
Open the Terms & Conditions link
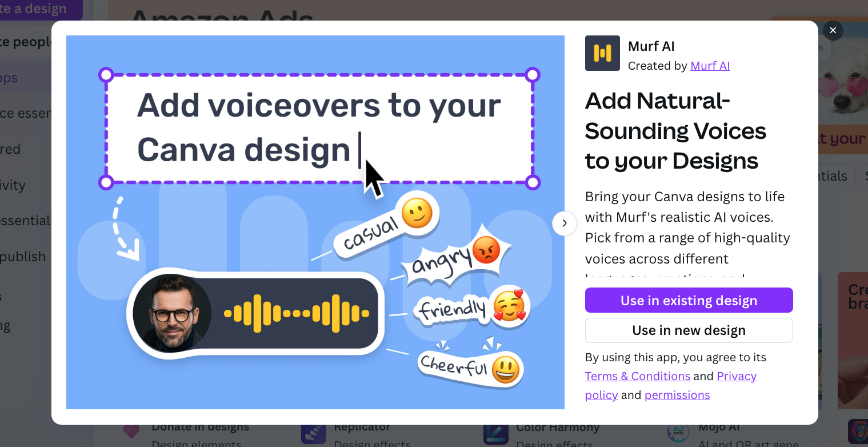[x=638, y=376]
